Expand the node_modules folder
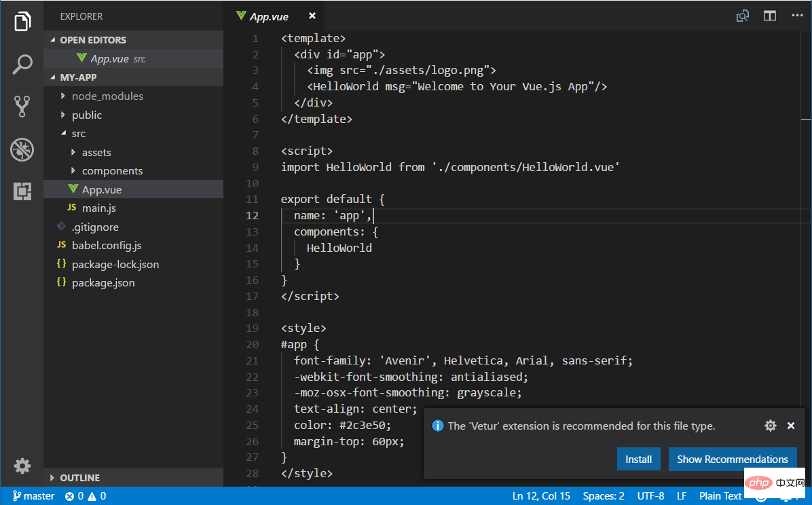 tap(107, 96)
